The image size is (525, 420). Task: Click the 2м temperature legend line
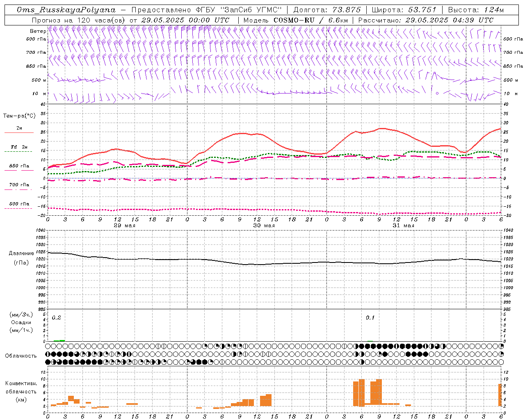click(x=19, y=133)
